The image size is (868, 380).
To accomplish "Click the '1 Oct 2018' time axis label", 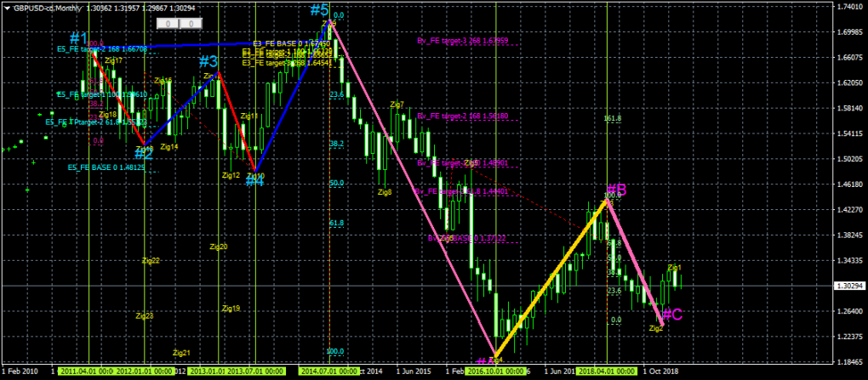I will (660, 371).
